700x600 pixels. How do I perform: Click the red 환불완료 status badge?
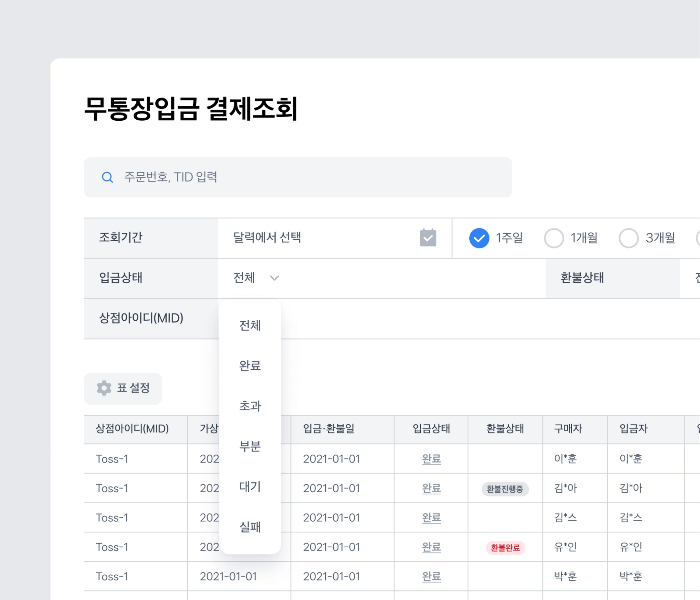point(505,548)
